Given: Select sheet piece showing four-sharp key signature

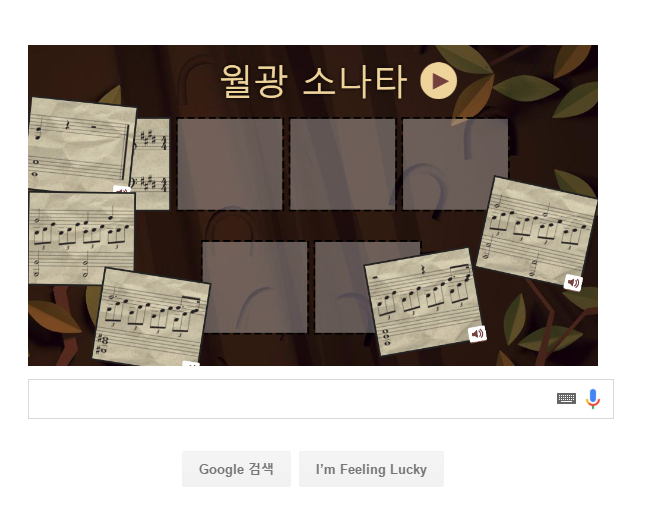Looking at the screenshot, I should coord(152,164).
